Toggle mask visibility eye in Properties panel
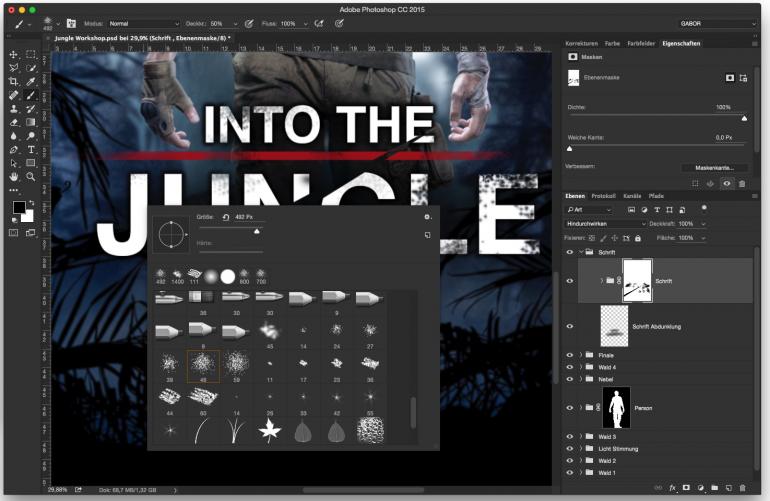The width and height of the screenshot is (770, 501). pos(727,184)
